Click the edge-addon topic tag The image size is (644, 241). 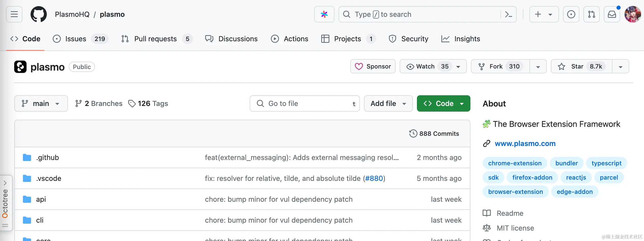tap(575, 192)
